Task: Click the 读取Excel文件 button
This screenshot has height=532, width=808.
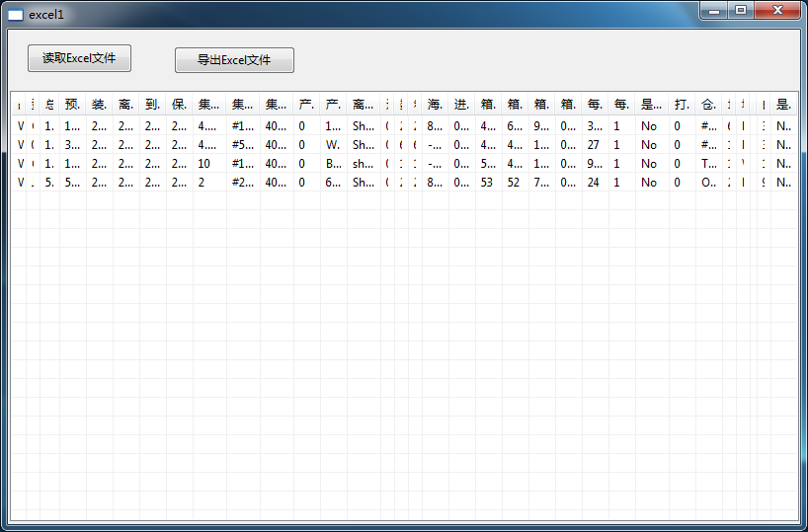Action: click(x=79, y=58)
